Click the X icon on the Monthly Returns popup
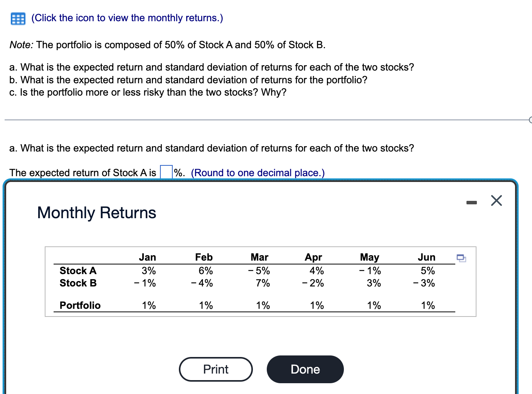The height and width of the screenshot is (394, 532). point(496,200)
